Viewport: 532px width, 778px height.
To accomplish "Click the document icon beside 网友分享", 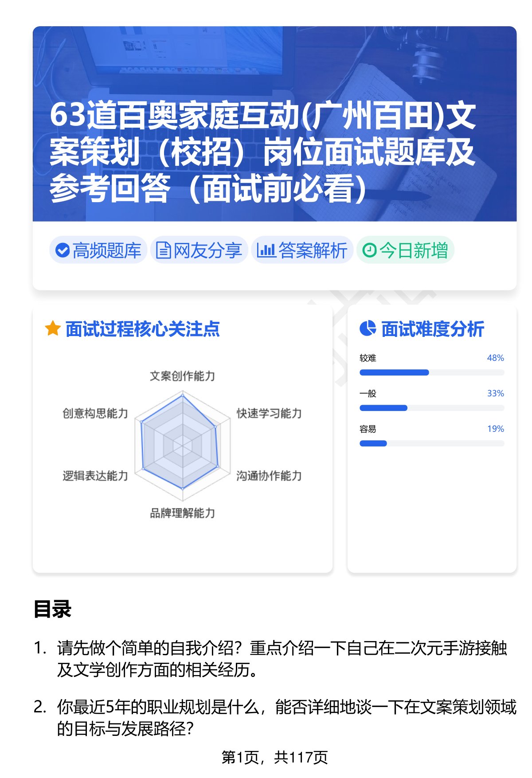I will click(x=163, y=250).
